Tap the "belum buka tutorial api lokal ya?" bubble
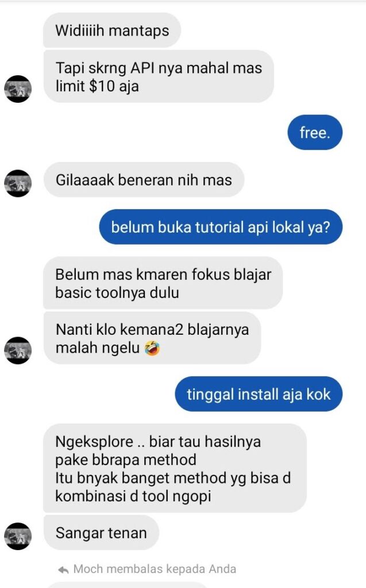The image size is (366, 588). [x=221, y=227]
